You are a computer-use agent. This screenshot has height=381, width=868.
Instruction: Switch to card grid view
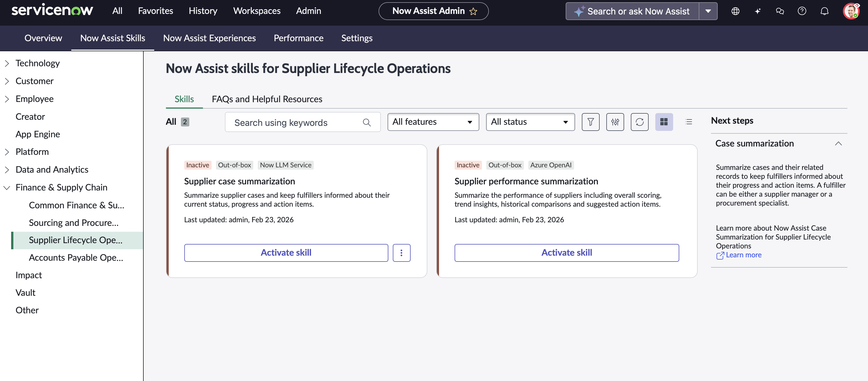pos(664,122)
